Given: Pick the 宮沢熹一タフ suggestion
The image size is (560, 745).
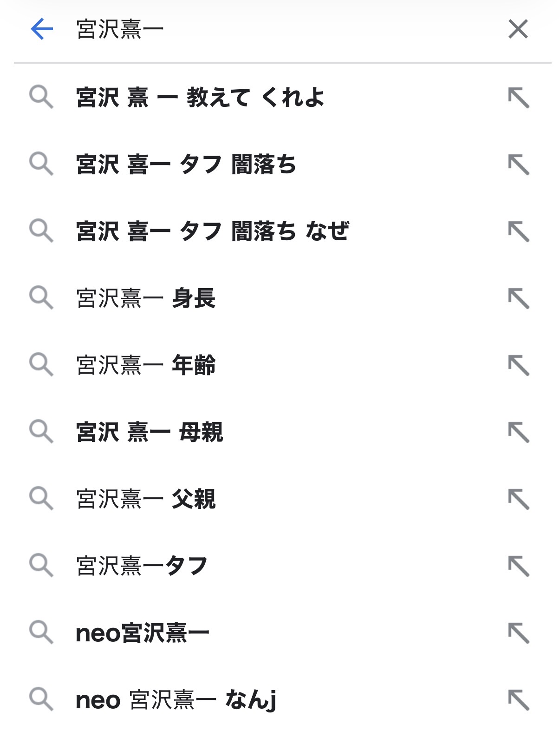Looking at the screenshot, I should (142, 566).
